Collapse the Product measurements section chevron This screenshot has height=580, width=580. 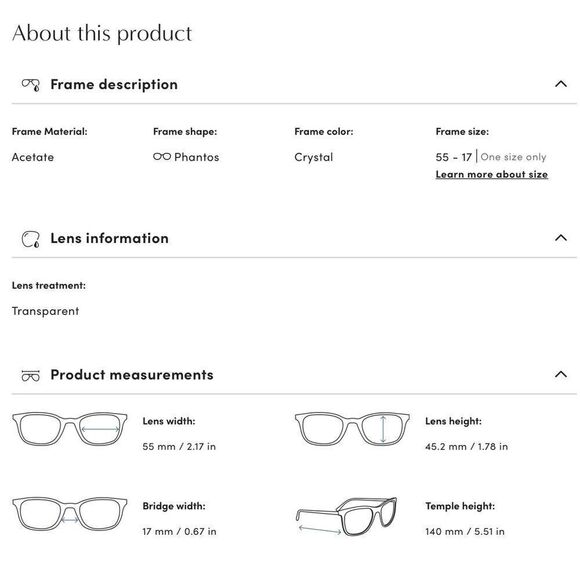pyautogui.click(x=561, y=374)
